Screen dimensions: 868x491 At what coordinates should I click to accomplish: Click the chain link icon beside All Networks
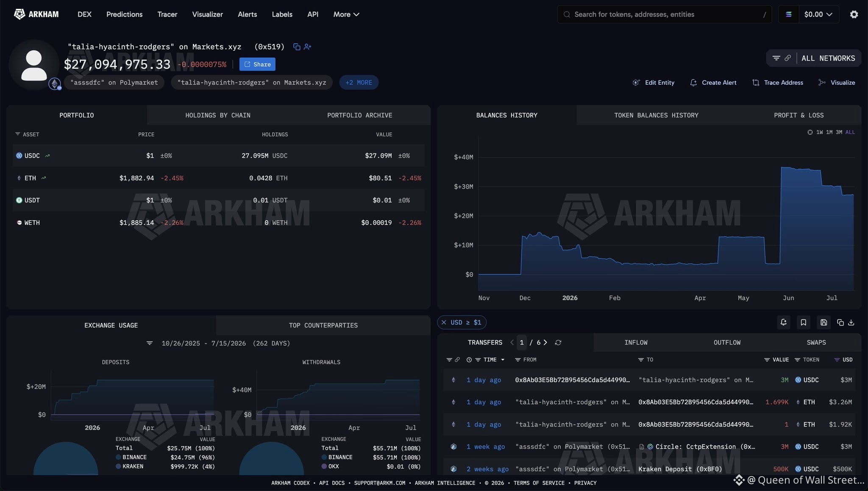pyautogui.click(x=787, y=58)
